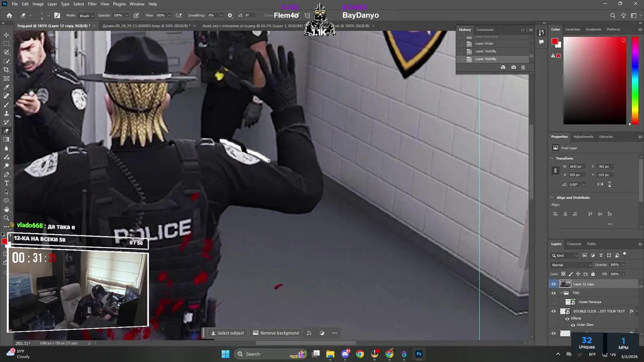Pick color in the color field

click(595, 81)
